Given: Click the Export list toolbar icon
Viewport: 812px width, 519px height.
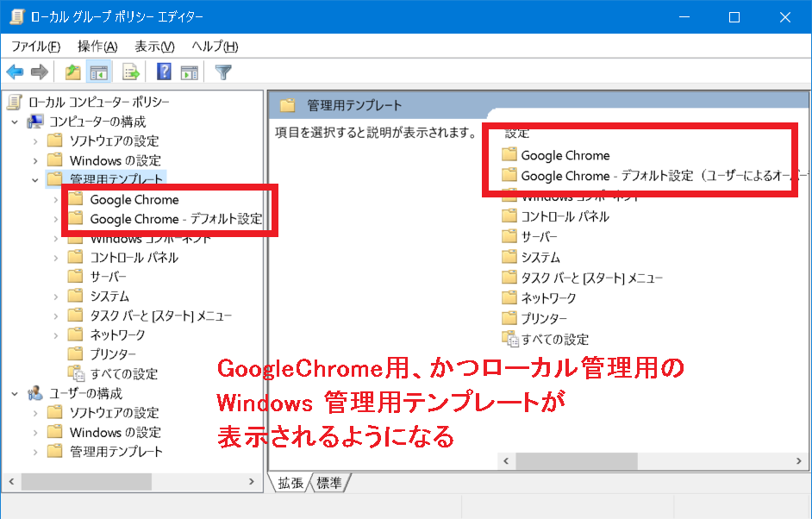Looking at the screenshot, I should click(x=130, y=72).
